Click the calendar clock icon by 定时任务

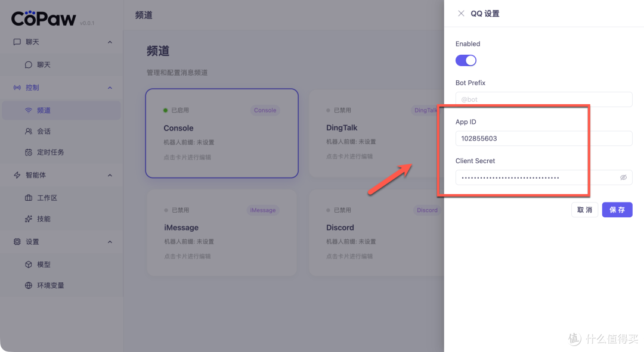pyautogui.click(x=29, y=152)
